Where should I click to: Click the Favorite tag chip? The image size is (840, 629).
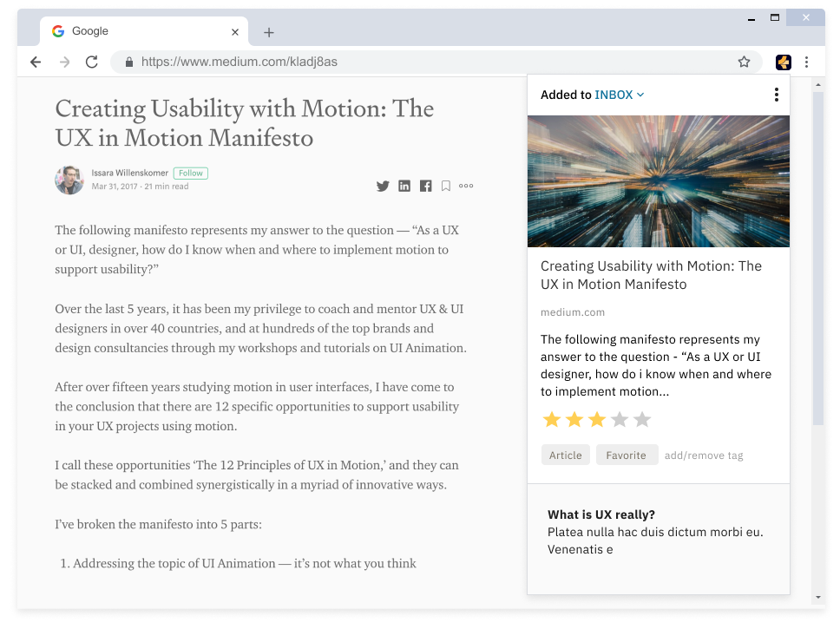[x=626, y=455]
